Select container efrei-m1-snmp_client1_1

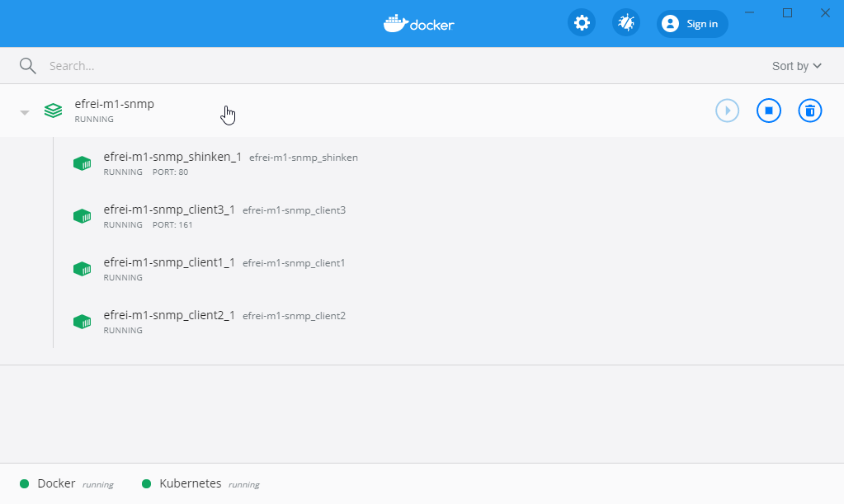[169, 262]
